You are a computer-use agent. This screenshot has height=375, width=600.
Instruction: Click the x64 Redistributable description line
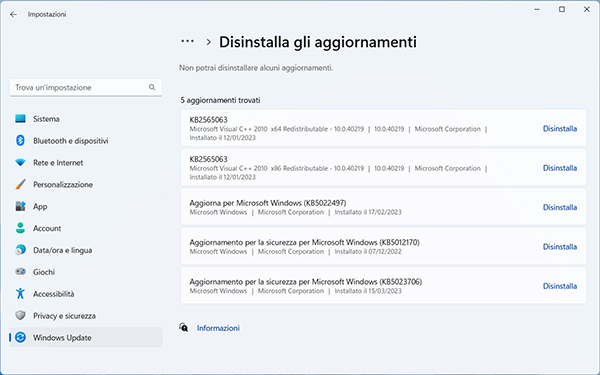[338, 129]
